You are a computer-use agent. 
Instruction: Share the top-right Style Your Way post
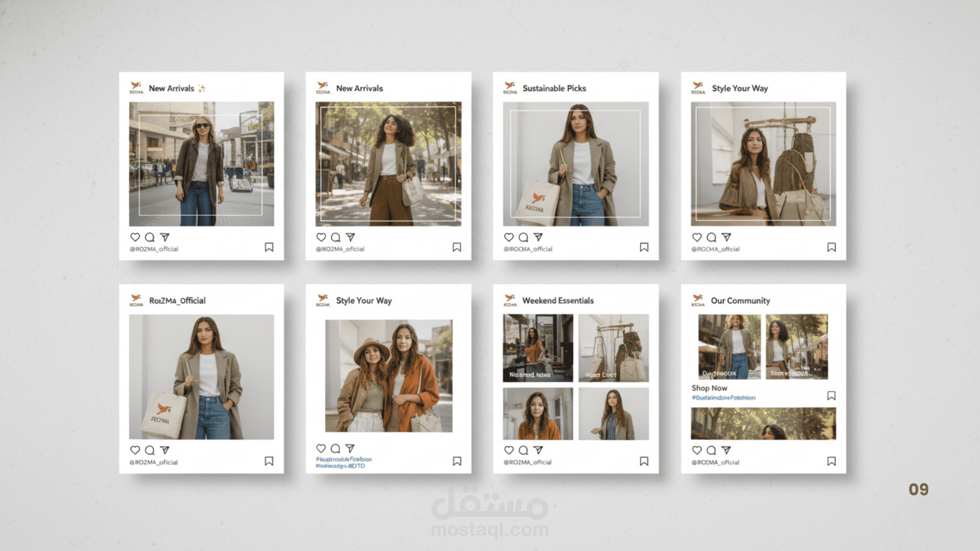(726, 237)
